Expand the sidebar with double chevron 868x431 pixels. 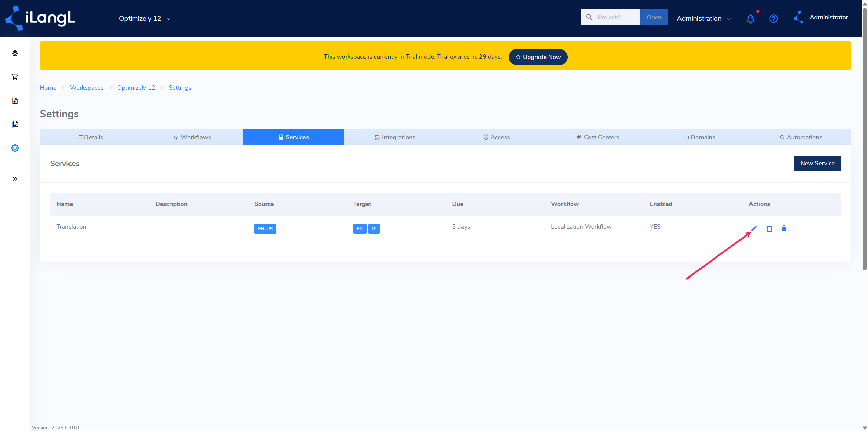click(x=15, y=179)
